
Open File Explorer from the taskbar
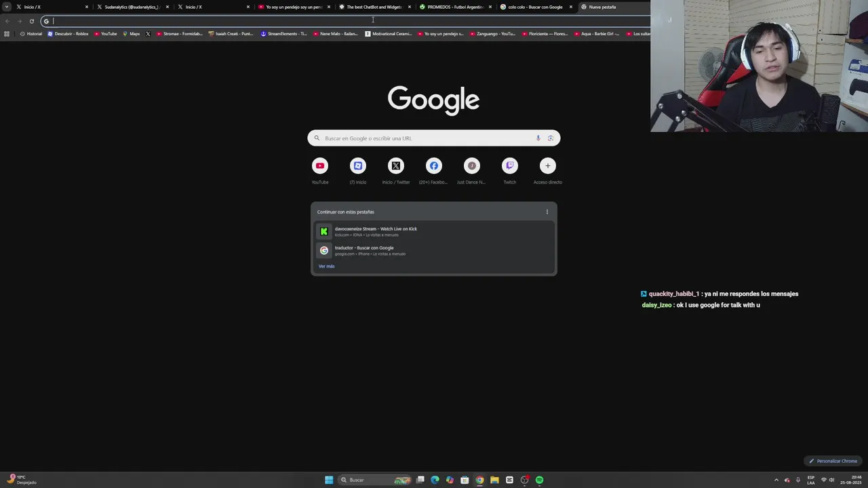tap(494, 480)
